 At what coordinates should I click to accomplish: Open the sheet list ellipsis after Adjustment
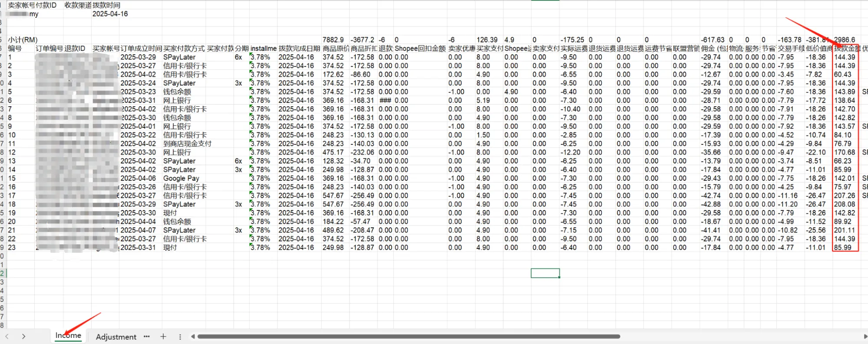coord(147,337)
